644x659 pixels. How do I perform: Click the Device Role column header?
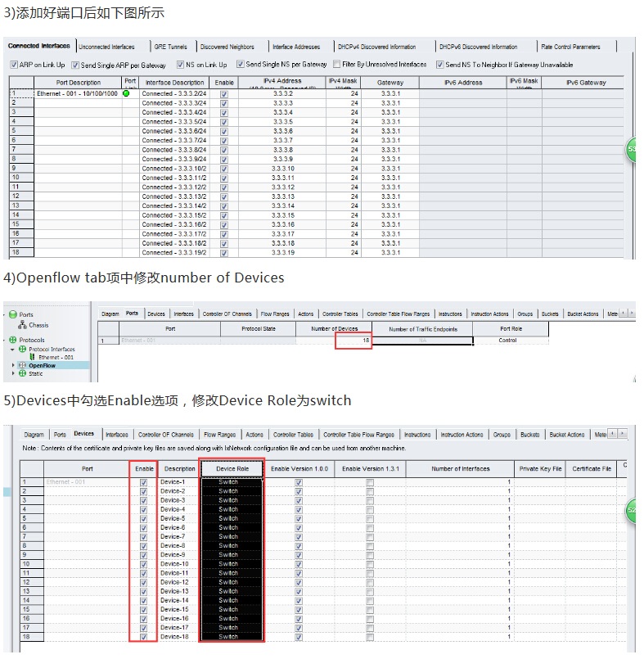pos(232,468)
